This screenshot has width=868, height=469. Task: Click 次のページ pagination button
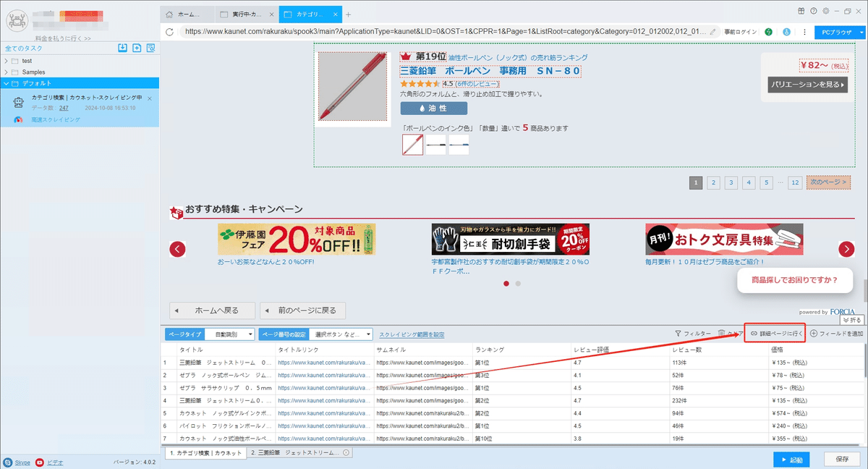click(x=828, y=182)
